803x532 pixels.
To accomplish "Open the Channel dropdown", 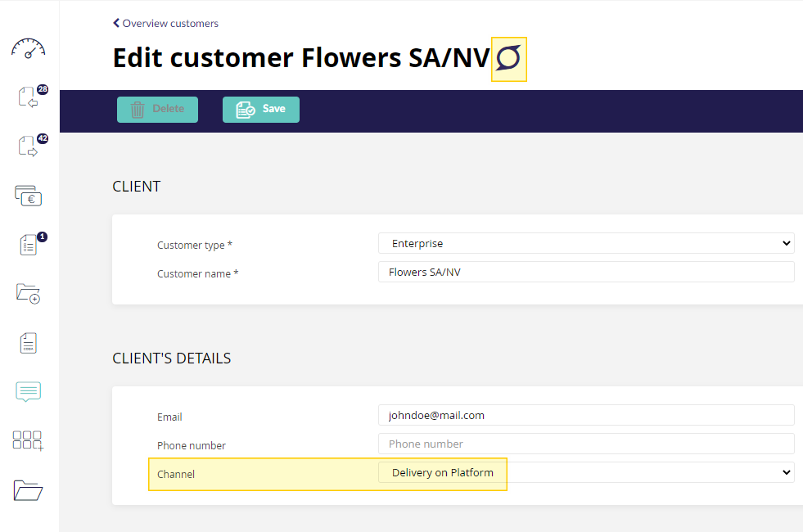I will 586,472.
